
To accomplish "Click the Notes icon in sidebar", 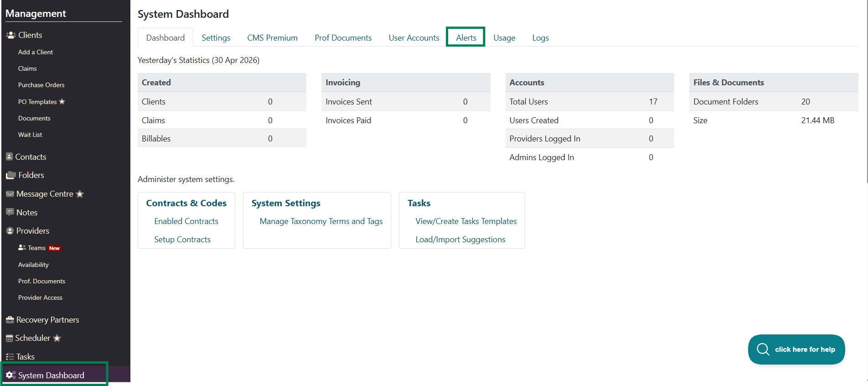I will (x=10, y=212).
